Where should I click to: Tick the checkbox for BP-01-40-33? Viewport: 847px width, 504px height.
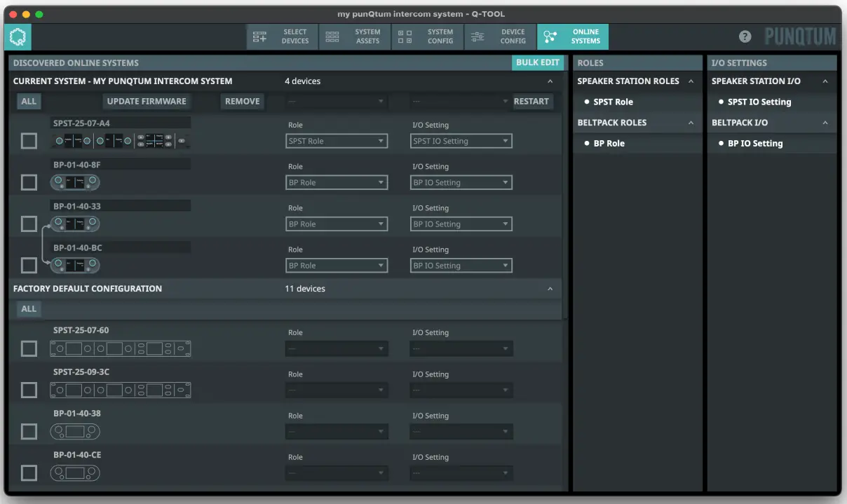(29, 224)
